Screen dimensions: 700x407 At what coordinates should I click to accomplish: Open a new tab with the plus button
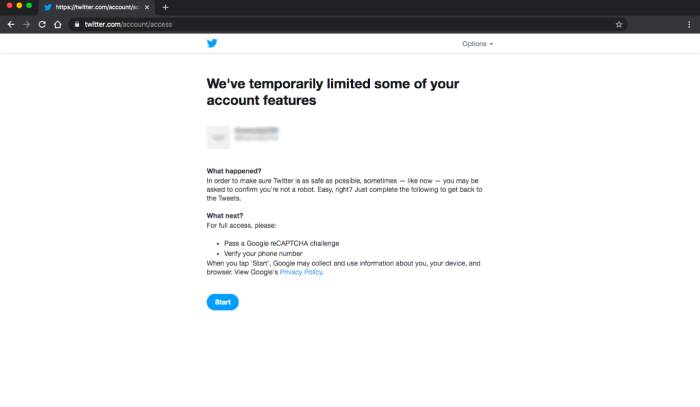[165, 7]
